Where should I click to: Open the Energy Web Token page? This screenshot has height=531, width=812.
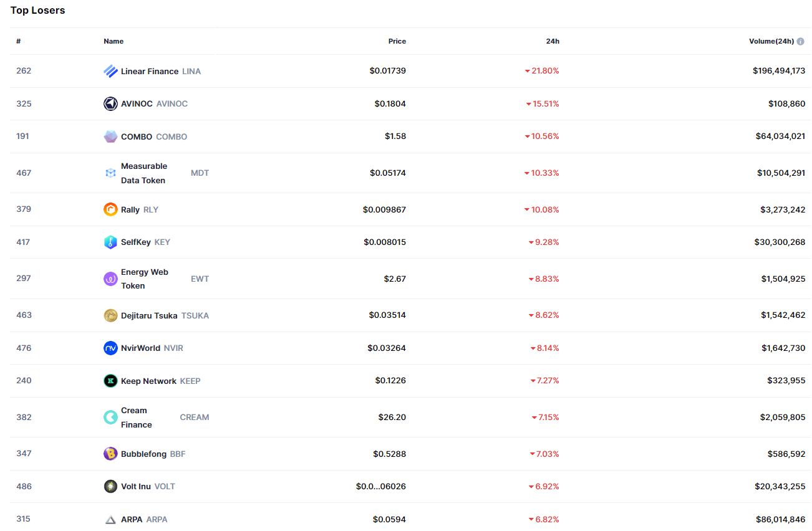pos(144,279)
